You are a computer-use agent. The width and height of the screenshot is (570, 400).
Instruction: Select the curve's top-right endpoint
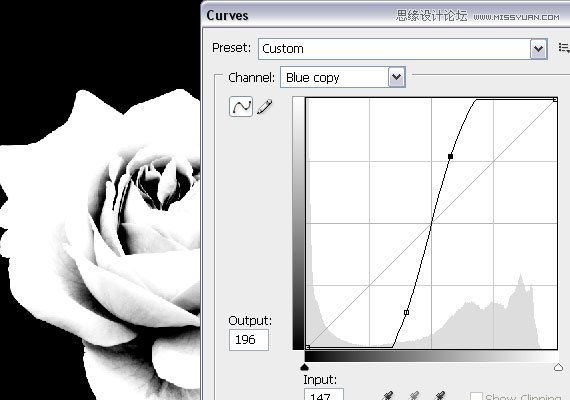pos(555,99)
